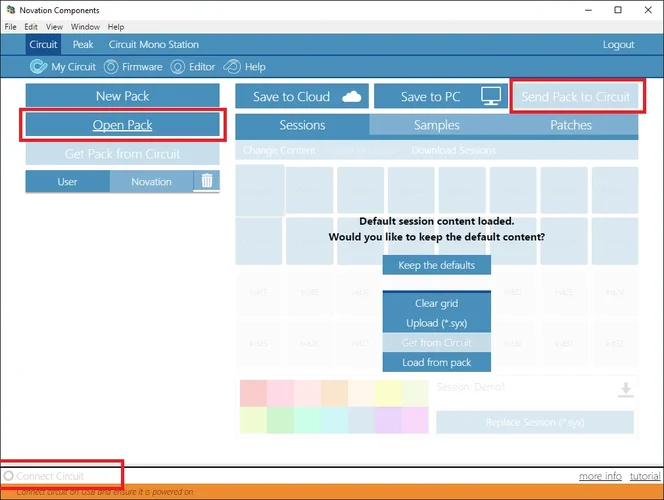Toggle the User pack filter

click(68, 182)
